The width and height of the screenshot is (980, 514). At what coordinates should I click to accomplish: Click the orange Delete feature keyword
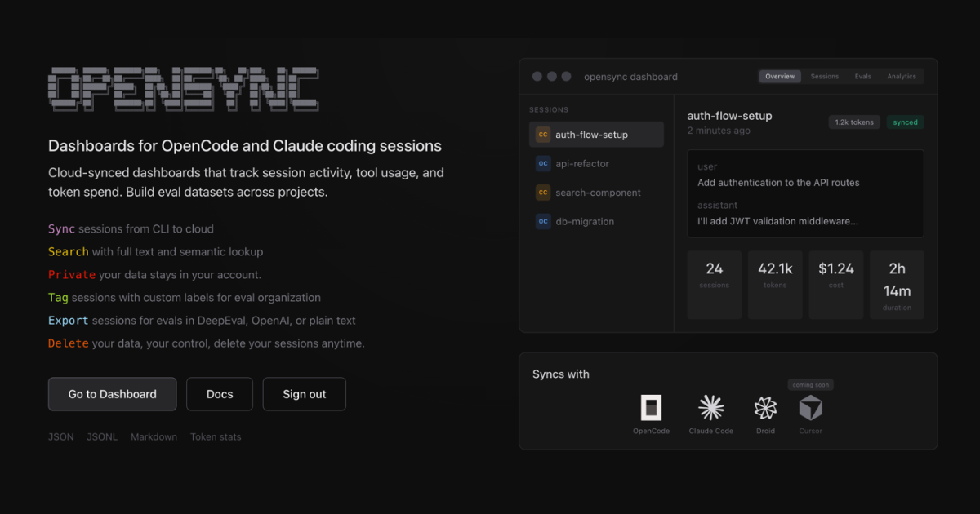coord(69,343)
